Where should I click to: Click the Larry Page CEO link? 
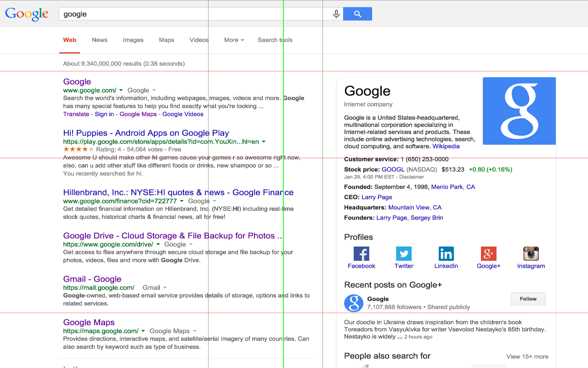point(377,197)
